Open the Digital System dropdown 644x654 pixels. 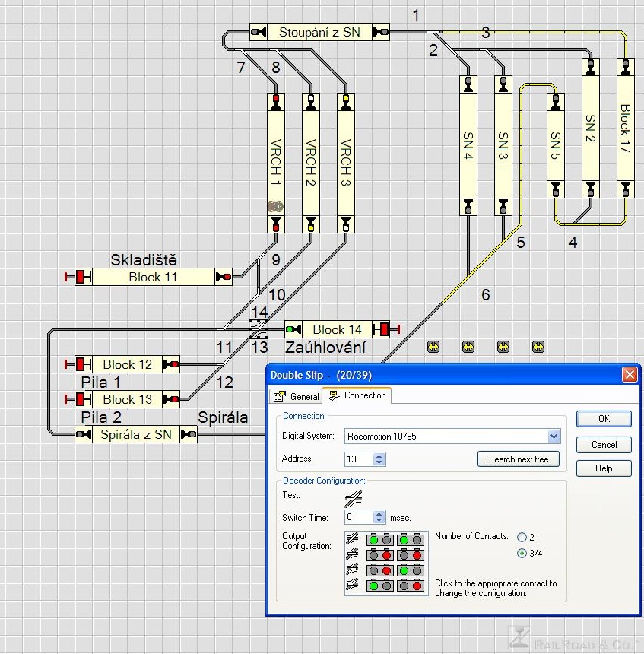point(554,437)
